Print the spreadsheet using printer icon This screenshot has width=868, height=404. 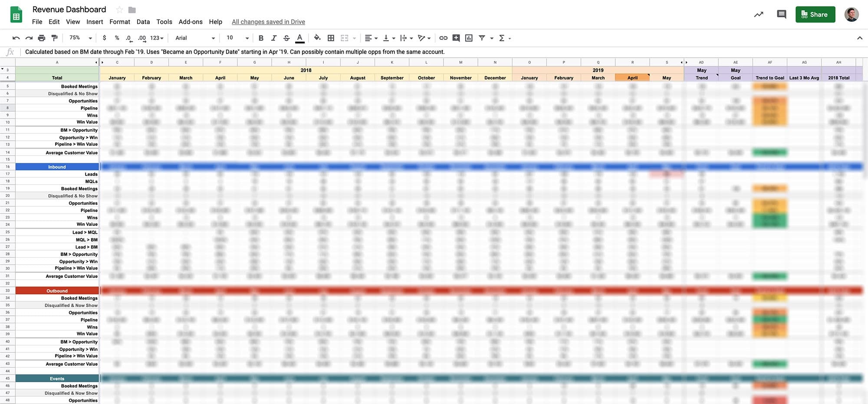coord(42,38)
